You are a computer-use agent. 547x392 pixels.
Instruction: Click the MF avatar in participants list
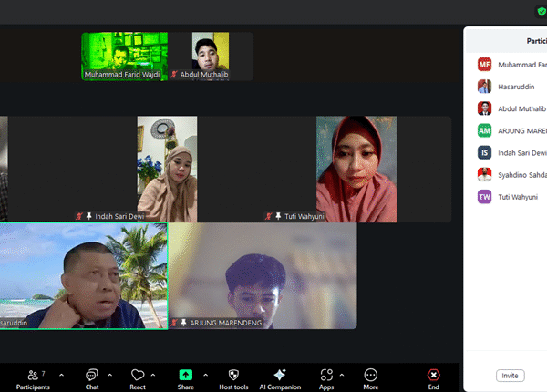(x=485, y=65)
